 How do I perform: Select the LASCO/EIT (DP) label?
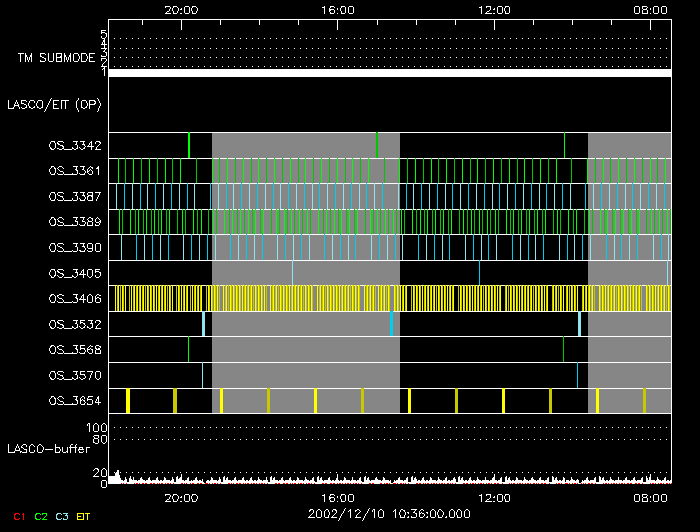(x=54, y=104)
